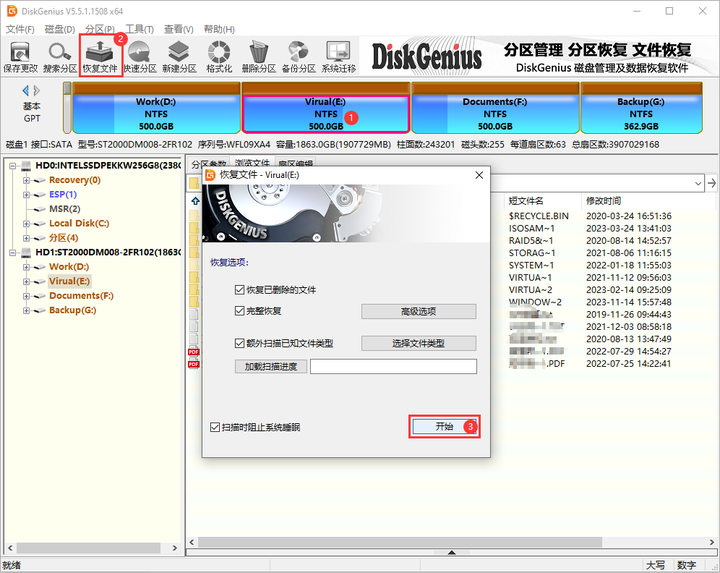Click the Backup Partition (备份分区) toolbar icon
The image size is (720, 573).
[x=298, y=57]
